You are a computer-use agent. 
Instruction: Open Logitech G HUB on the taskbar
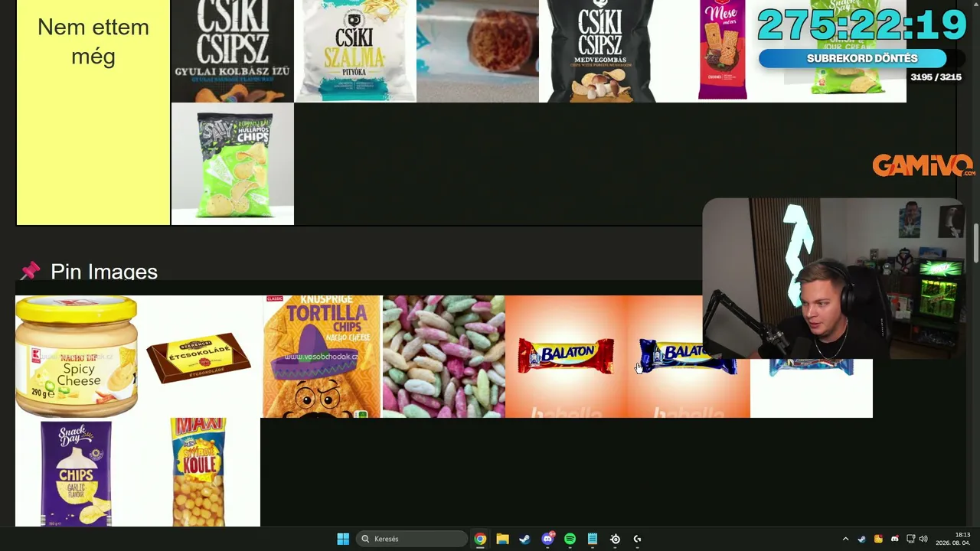tap(637, 539)
